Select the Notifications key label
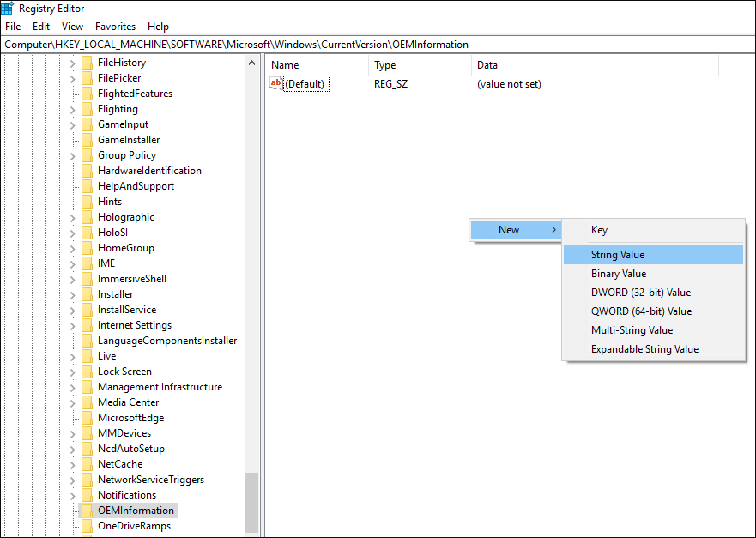The width and height of the screenshot is (756, 538). pos(127,494)
